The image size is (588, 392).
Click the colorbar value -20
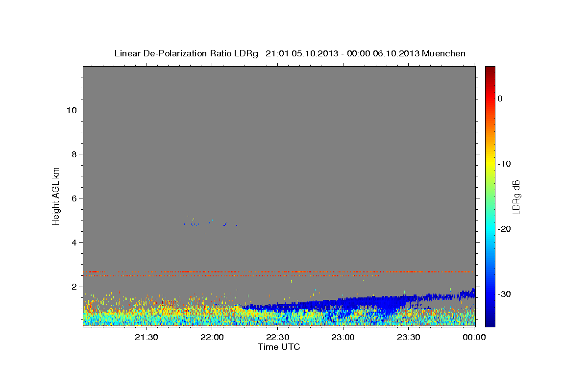click(x=504, y=229)
